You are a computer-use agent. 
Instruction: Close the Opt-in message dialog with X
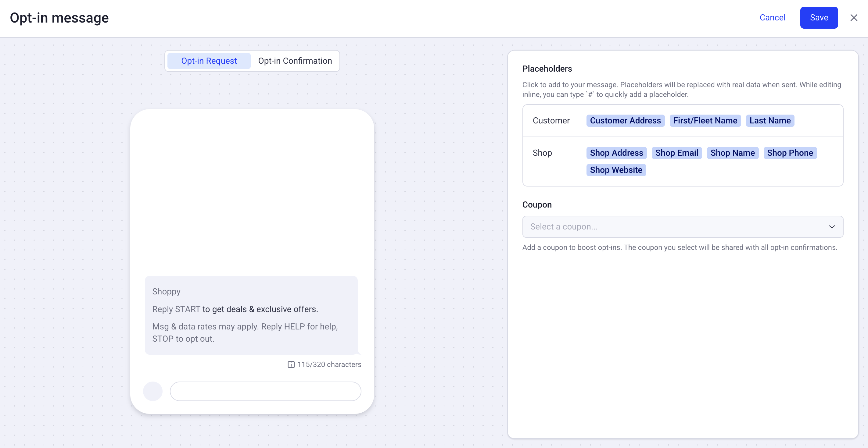853,17
